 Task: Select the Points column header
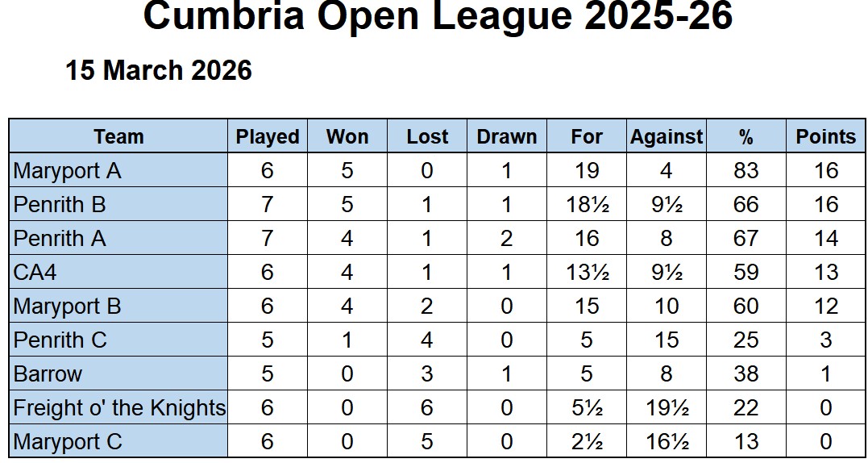[x=825, y=136]
